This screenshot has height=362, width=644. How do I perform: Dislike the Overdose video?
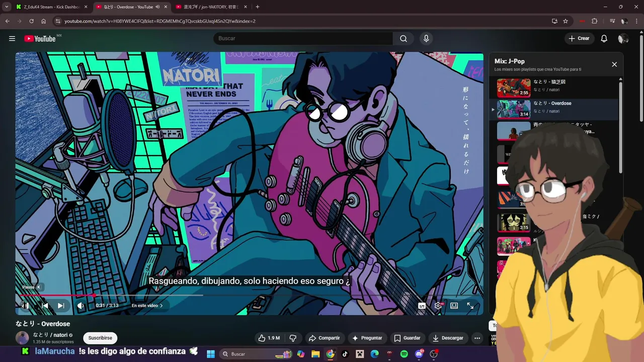[x=293, y=338]
